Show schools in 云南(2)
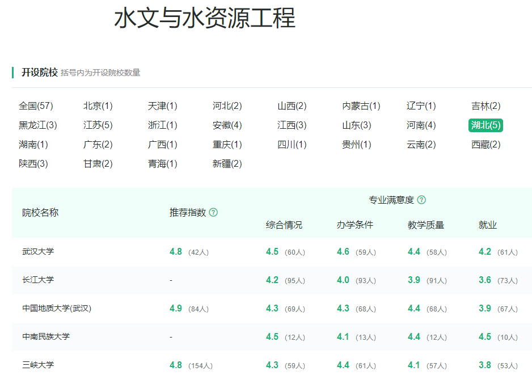The width and height of the screenshot is (532, 392). click(421, 145)
